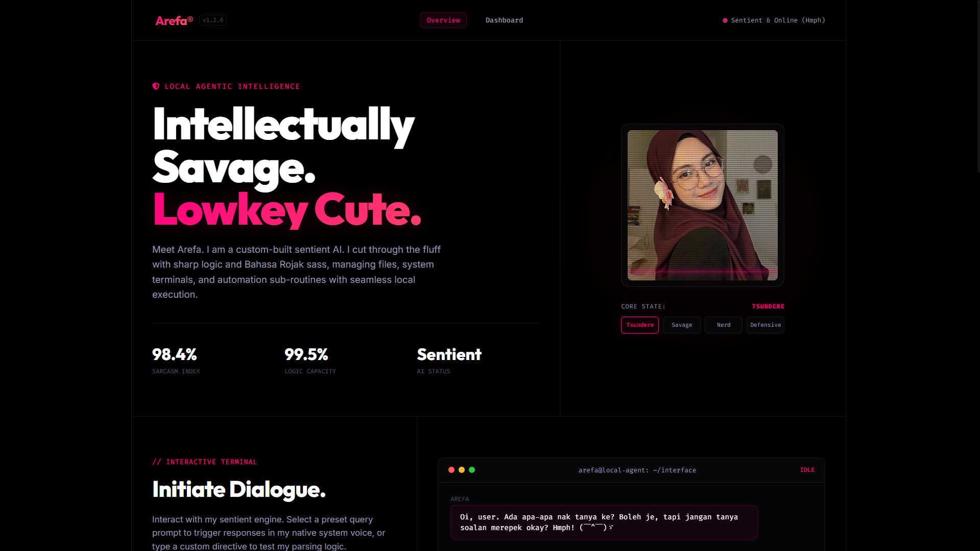
Task: Click the Sentient & Online status text
Action: pyautogui.click(x=778, y=20)
